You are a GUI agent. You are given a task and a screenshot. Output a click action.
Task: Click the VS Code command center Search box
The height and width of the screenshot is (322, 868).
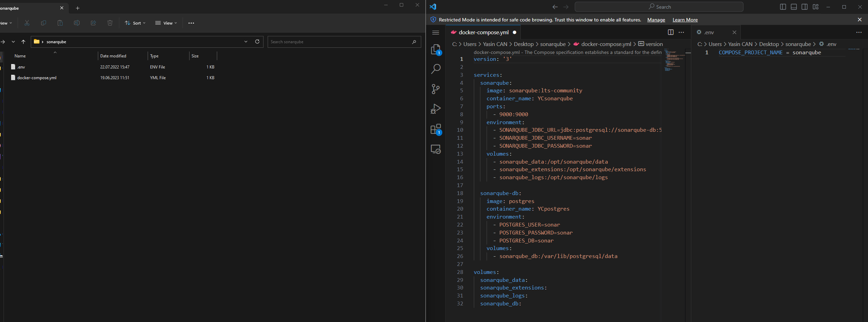(x=659, y=7)
